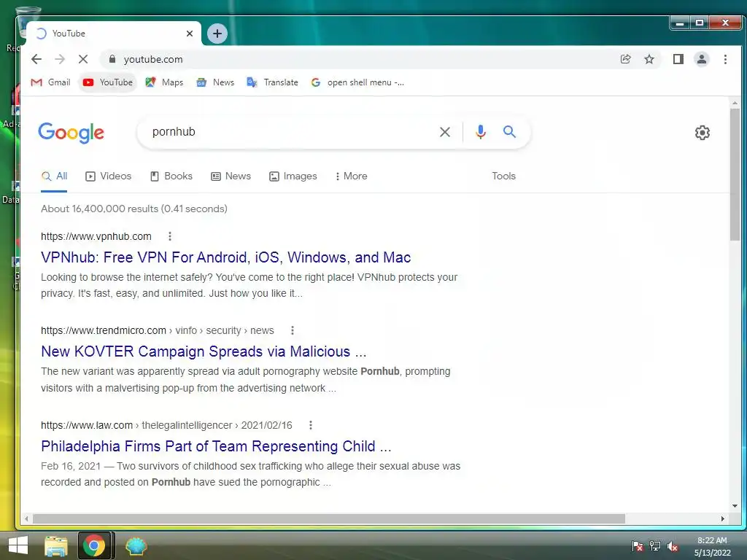Open options for vpnhub.com result
This screenshot has height=560, width=747.
(169, 236)
